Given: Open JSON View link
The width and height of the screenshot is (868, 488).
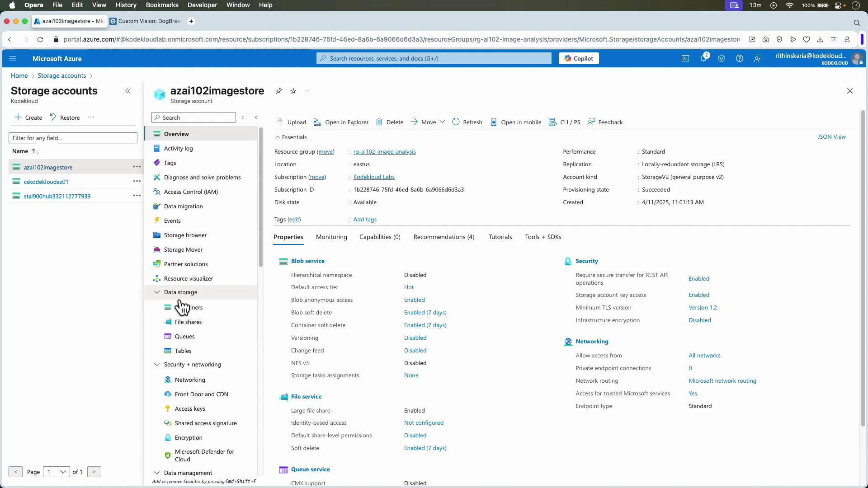Looking at the screenshot, I should pos(831,137).
